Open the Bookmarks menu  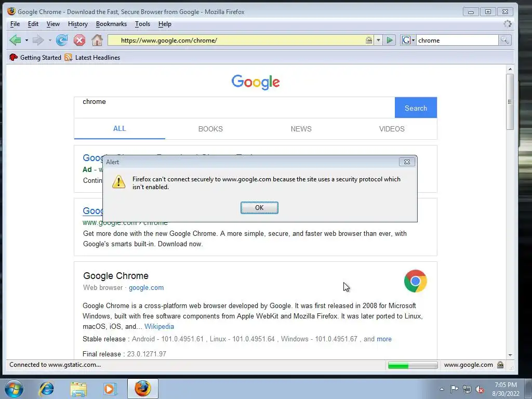point(111,24)
